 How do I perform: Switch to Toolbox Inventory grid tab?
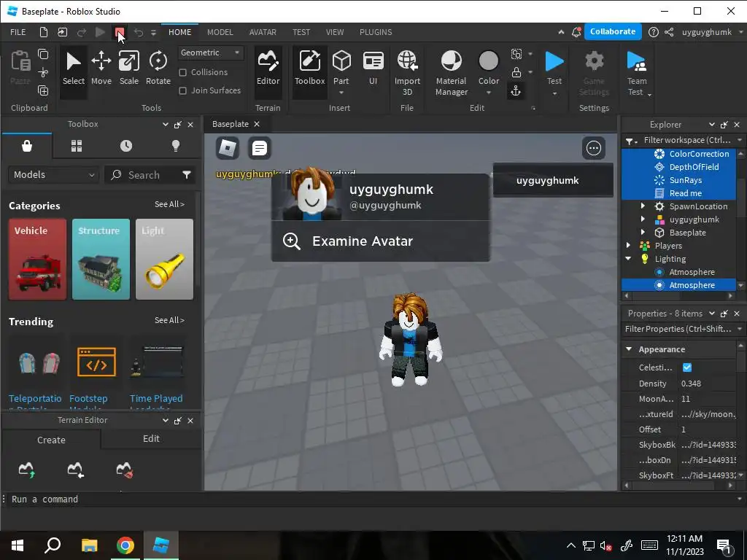pos(77,146)
